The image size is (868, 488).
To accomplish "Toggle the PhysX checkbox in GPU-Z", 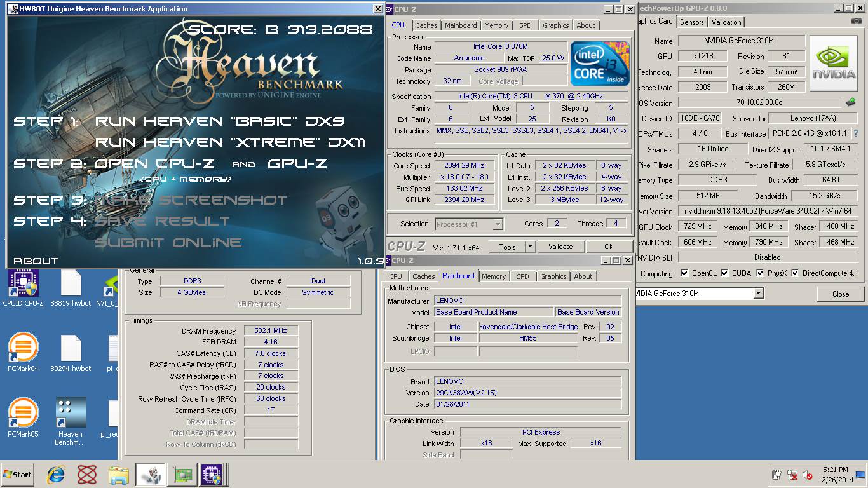I will point(760,273).
